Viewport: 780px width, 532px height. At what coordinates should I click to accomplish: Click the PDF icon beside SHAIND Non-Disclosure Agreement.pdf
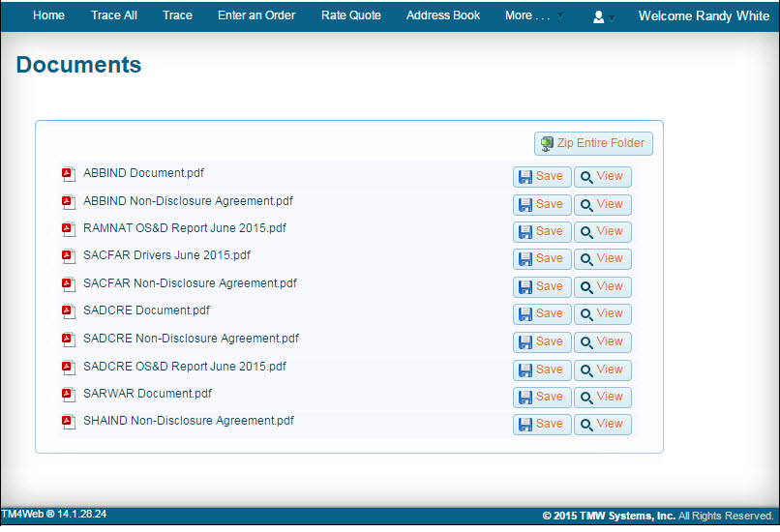69,421
